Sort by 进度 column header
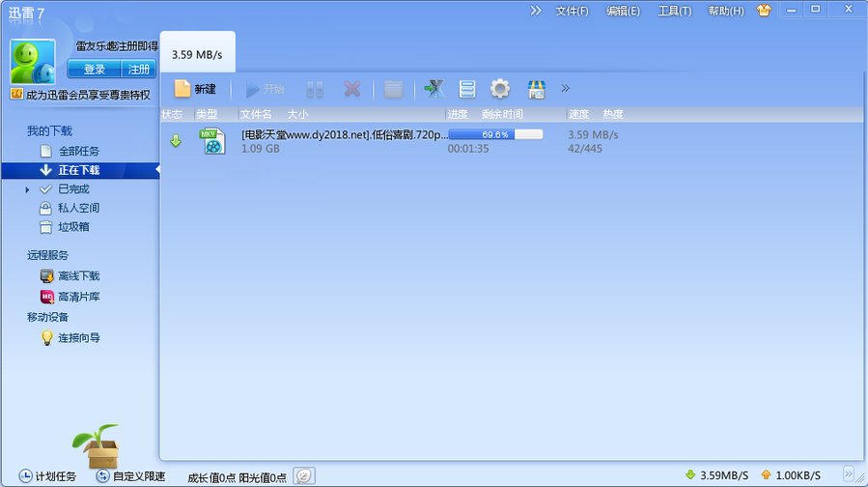The height and width of the screenshot is (487, 868). pos(458,114)
